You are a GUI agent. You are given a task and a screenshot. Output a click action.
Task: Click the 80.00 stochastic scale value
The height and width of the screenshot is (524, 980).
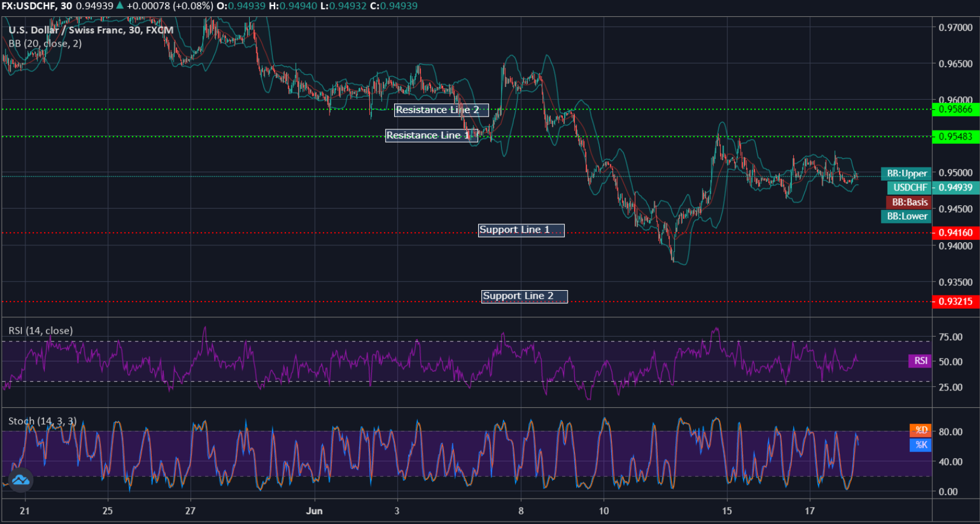(x=950, y=432)
